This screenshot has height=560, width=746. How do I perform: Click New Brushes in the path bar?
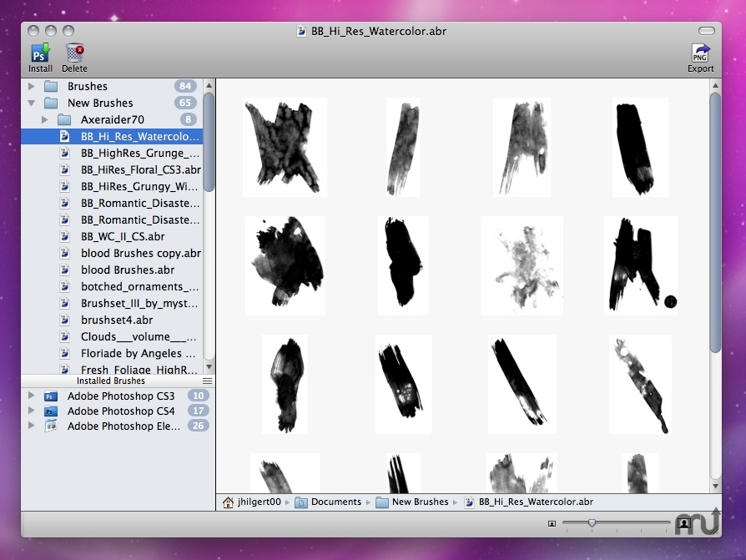pyautogui.click(x=420, y=502)
